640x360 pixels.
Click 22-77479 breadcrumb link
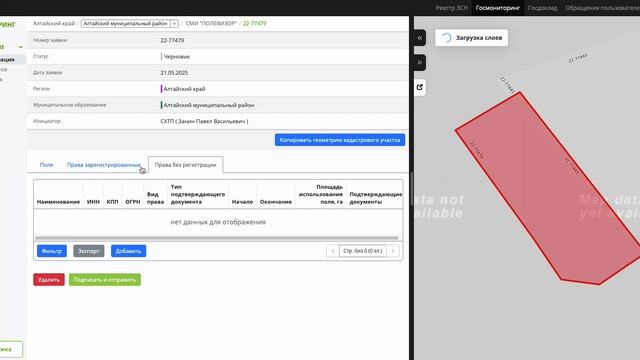tap(254, 24)
